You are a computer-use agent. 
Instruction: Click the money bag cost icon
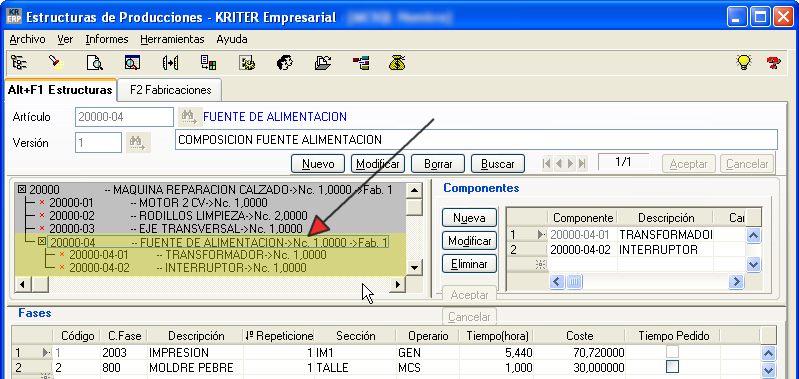(x=397, y=63)
